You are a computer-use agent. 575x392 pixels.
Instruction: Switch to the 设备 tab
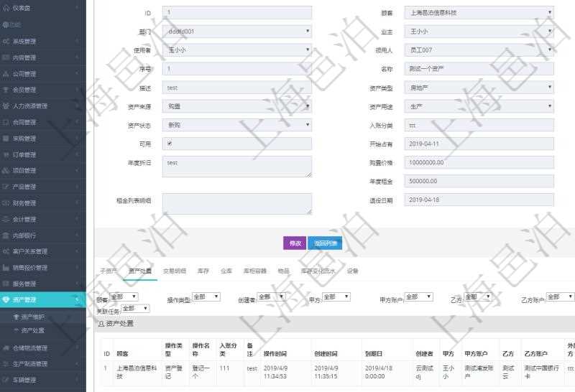[x=352, y=271]
